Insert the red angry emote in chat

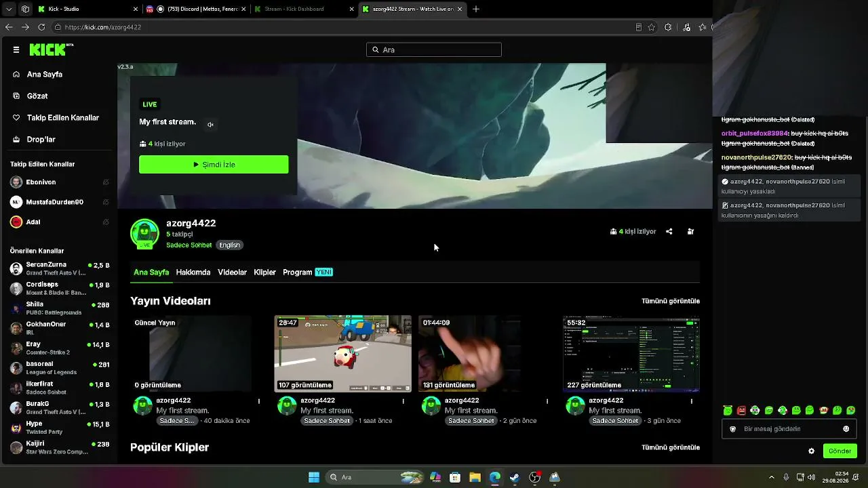coord(741,411)
